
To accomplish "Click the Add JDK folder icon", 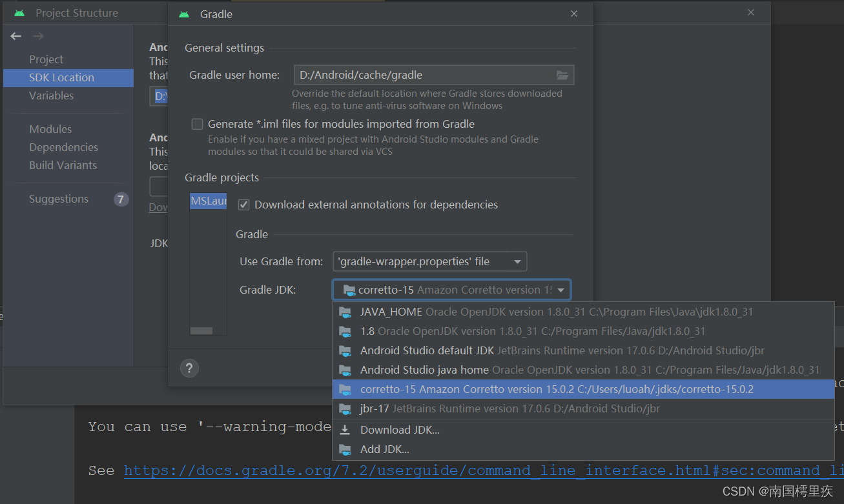I will pyautogui.click(x=345, y=449).
